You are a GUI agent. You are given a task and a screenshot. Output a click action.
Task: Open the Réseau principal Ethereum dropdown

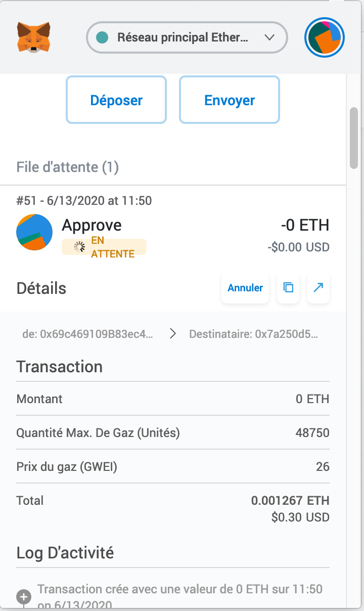(187, 37)
